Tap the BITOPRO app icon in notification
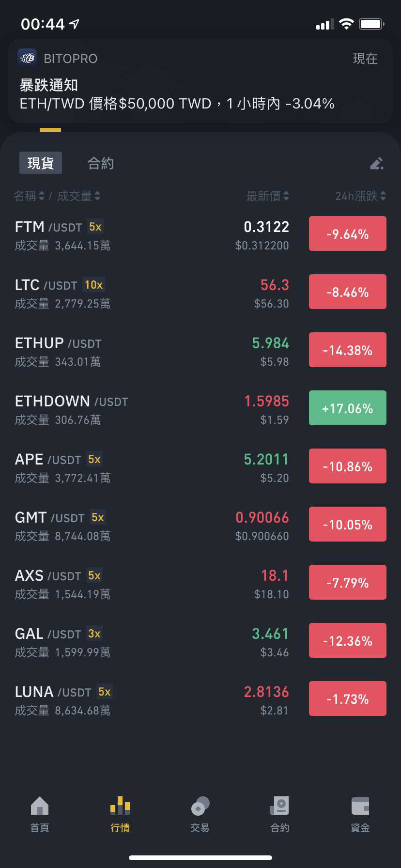The image size is (401, 868). click(x=27, y=58)
